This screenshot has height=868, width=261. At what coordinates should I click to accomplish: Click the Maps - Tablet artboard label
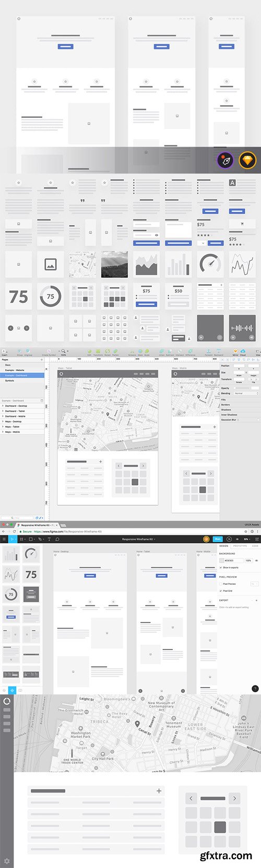click(65, 368)
